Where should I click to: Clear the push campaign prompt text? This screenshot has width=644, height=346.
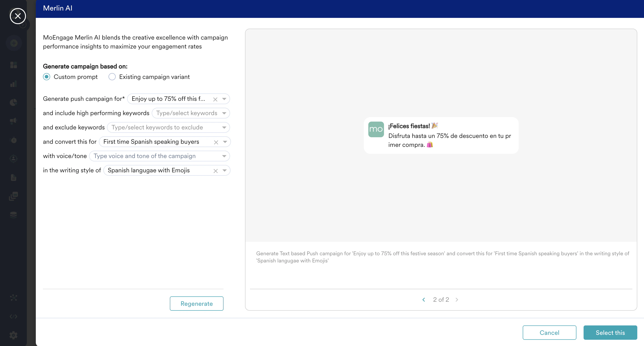(x=215, y=99)
